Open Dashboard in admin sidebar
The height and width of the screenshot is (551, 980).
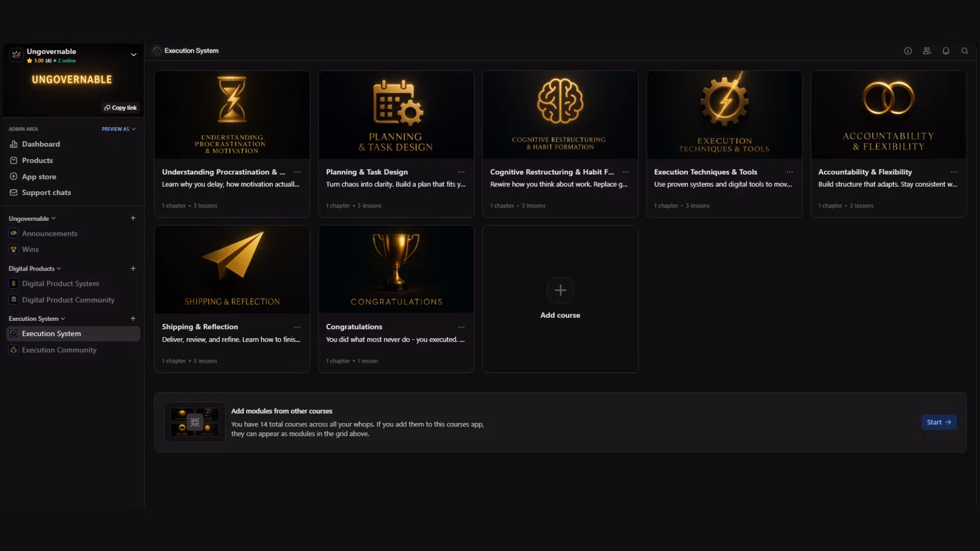41,144
